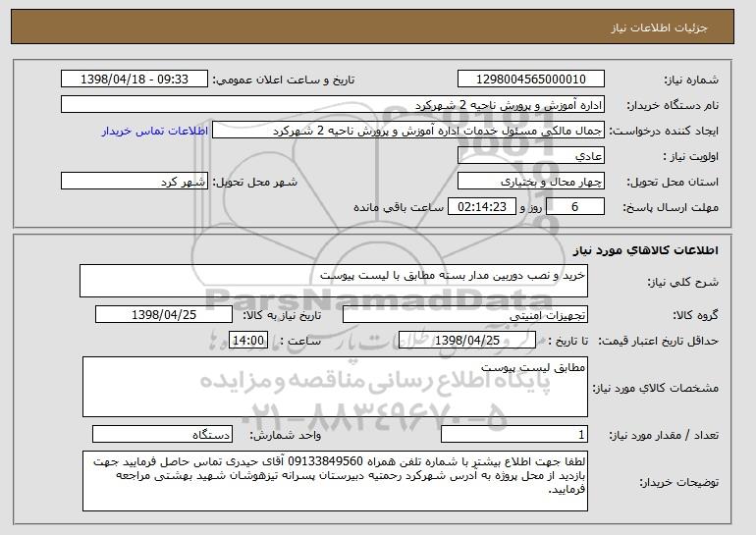Click the delivery province field چهار محال و بختیاری
The width and height of the screenshot is (756, 535).
pos(531,182)
